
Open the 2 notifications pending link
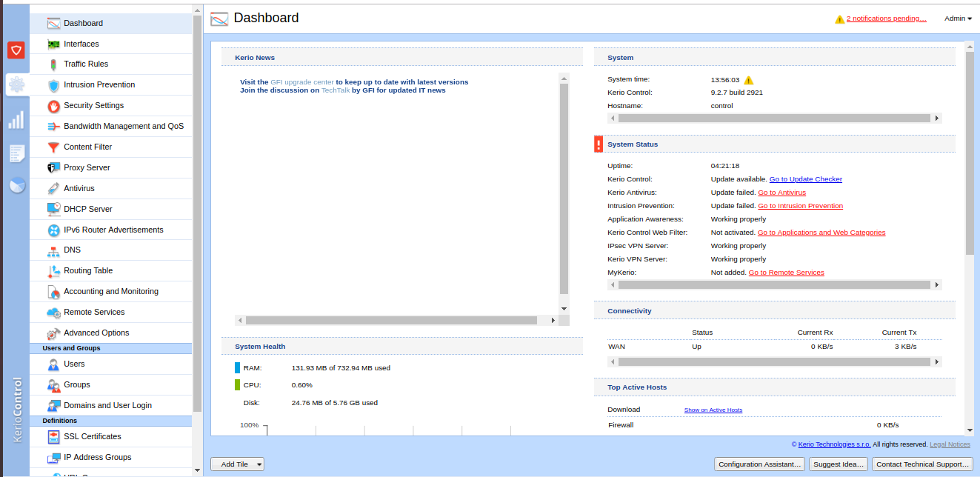click(886, 19)
